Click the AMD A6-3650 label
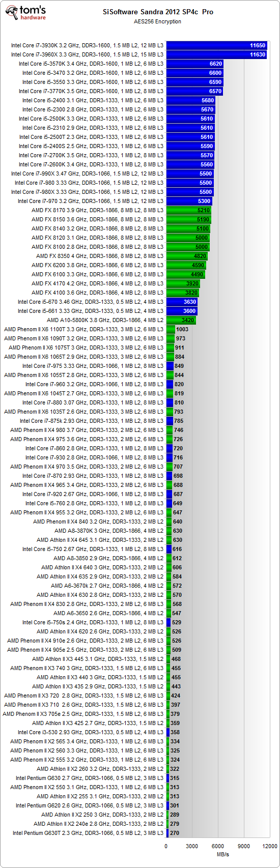 coord(108,613)
